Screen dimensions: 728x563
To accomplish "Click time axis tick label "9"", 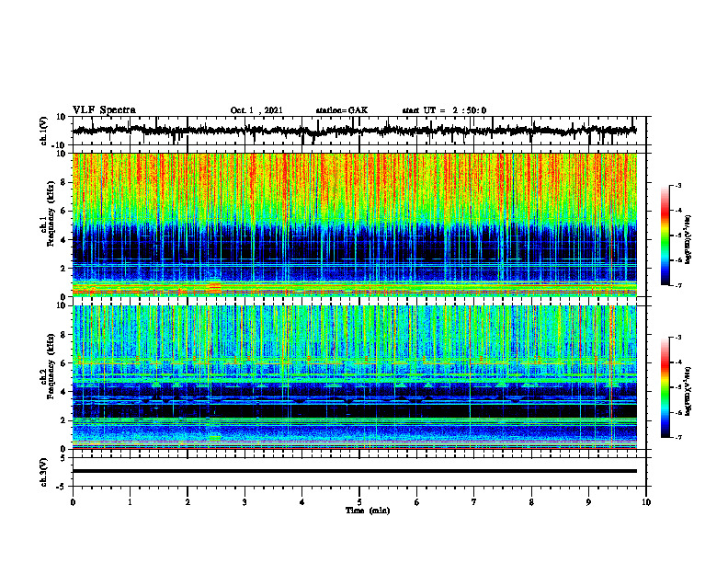I will pos(588,502).
